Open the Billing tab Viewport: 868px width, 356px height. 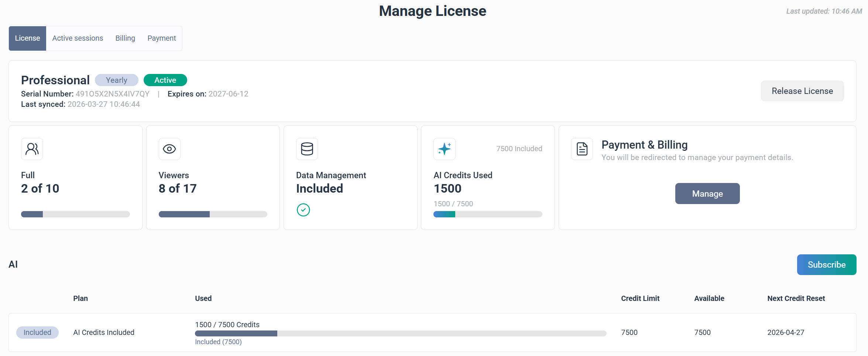tap(125, 38)
